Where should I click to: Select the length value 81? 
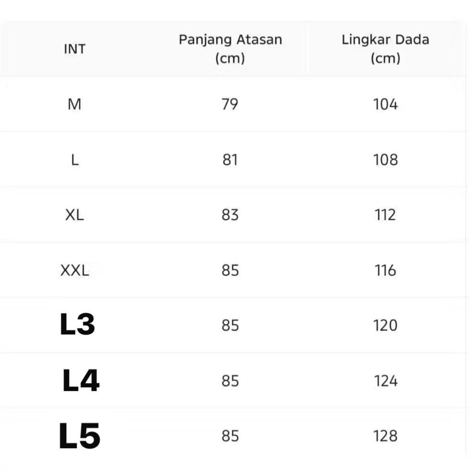click(230, 160)
